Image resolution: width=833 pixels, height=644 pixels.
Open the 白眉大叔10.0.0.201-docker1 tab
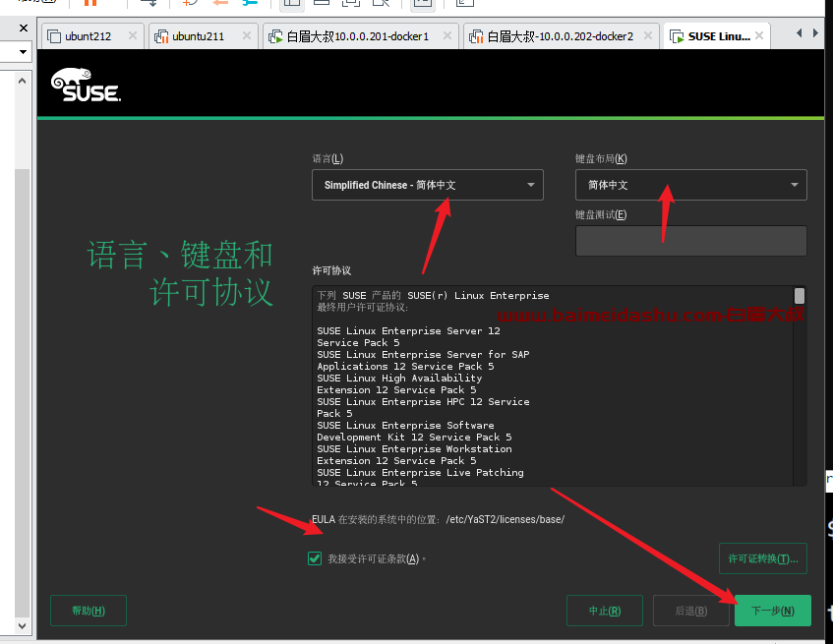(x=360, y=36)
